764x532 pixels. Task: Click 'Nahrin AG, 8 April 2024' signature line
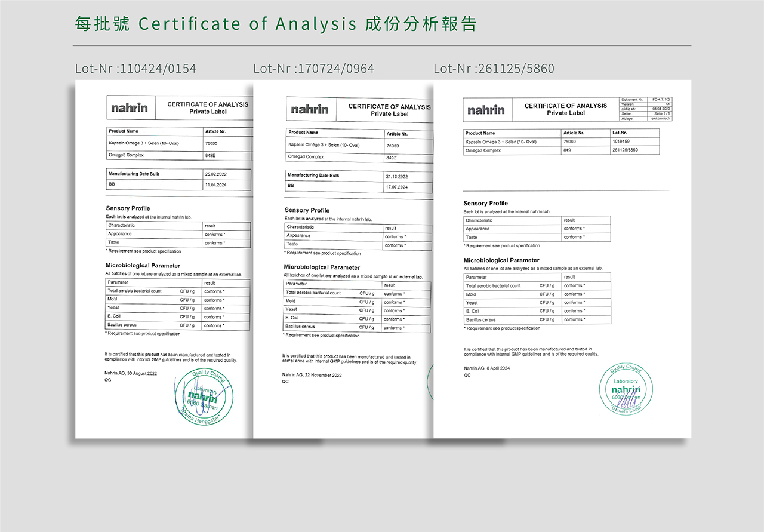487,368
